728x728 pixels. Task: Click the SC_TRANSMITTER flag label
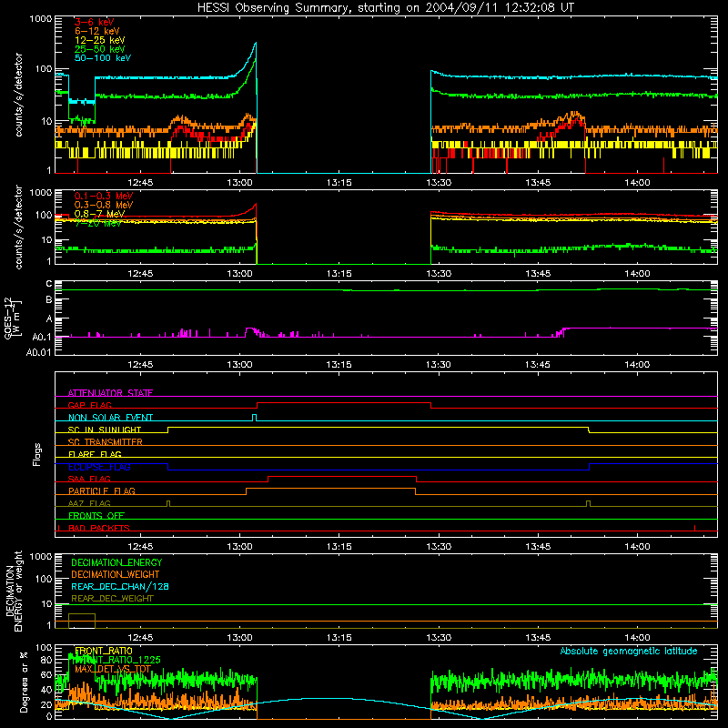[105, 442]
